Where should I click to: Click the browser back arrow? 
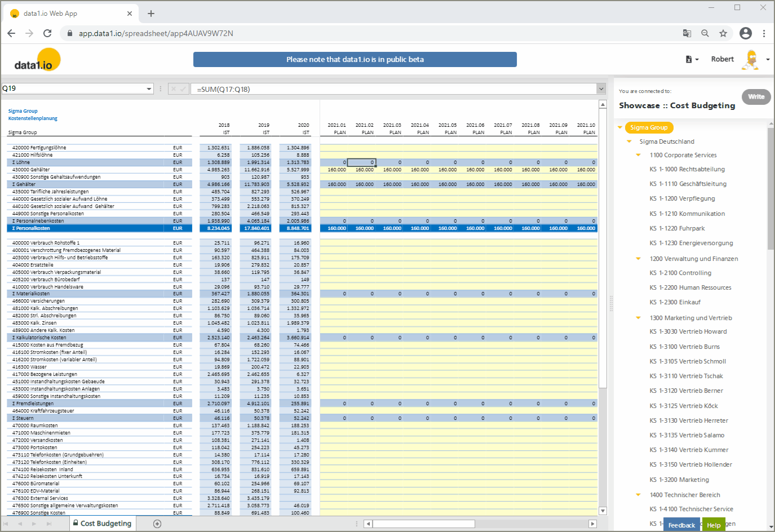pos(11,33)
